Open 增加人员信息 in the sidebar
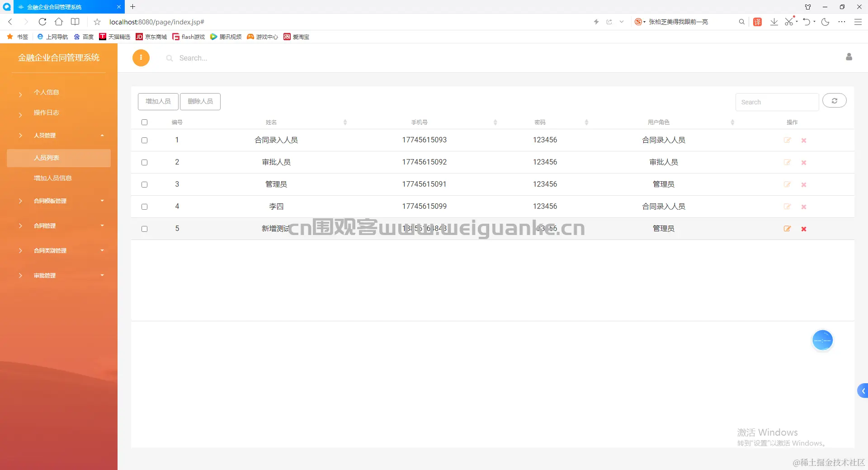 click(53, 178)
